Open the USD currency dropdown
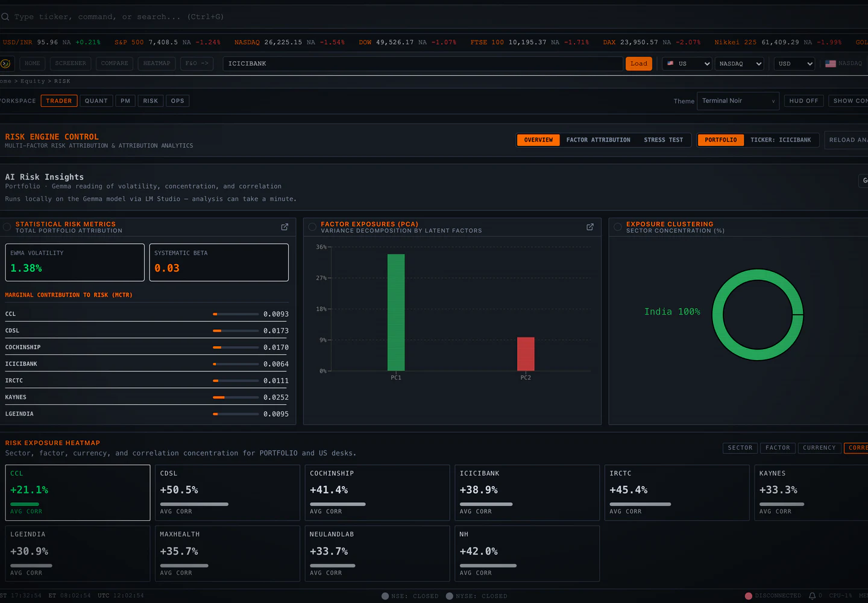The height and width of the screenshot is (603, 868). tap(794, 63)
